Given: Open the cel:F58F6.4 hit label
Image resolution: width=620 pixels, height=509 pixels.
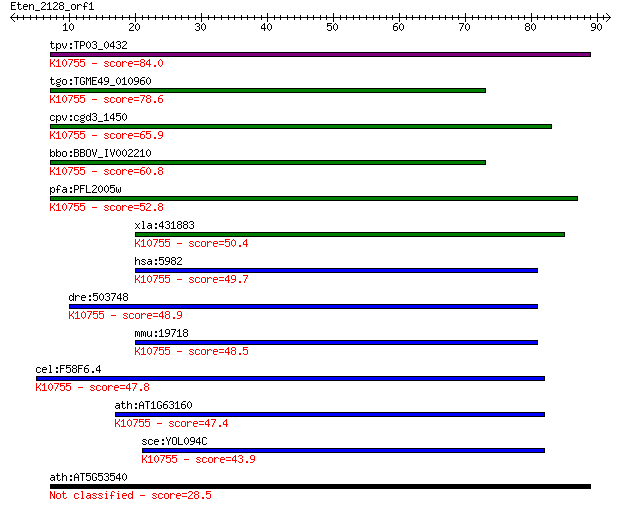Looking at the screenshot, I should click(68, 369).
